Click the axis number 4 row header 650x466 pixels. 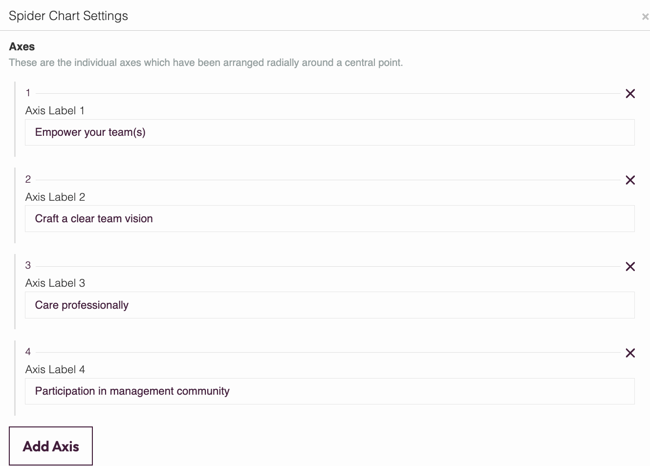tap(28, 352)
